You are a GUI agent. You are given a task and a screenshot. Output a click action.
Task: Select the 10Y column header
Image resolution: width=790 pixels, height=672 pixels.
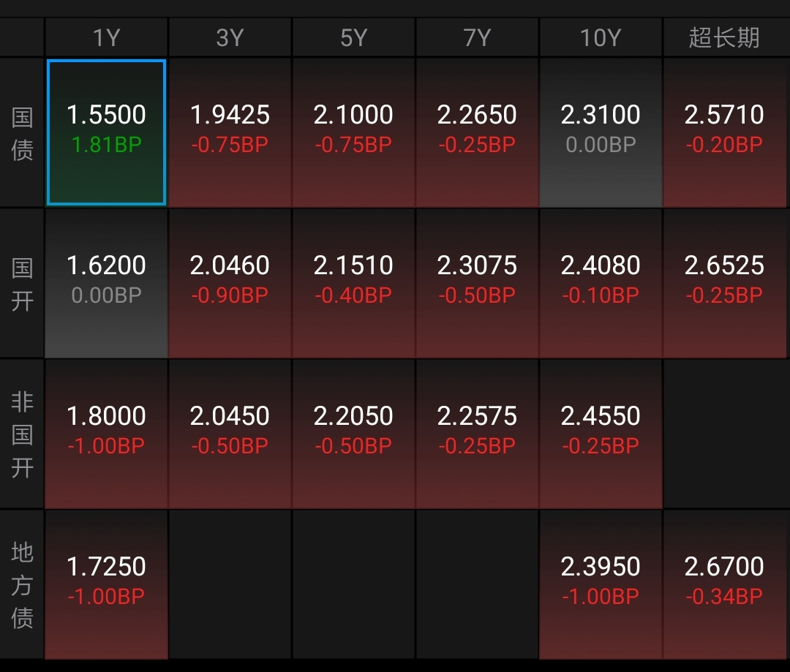(x=601, y=37)
